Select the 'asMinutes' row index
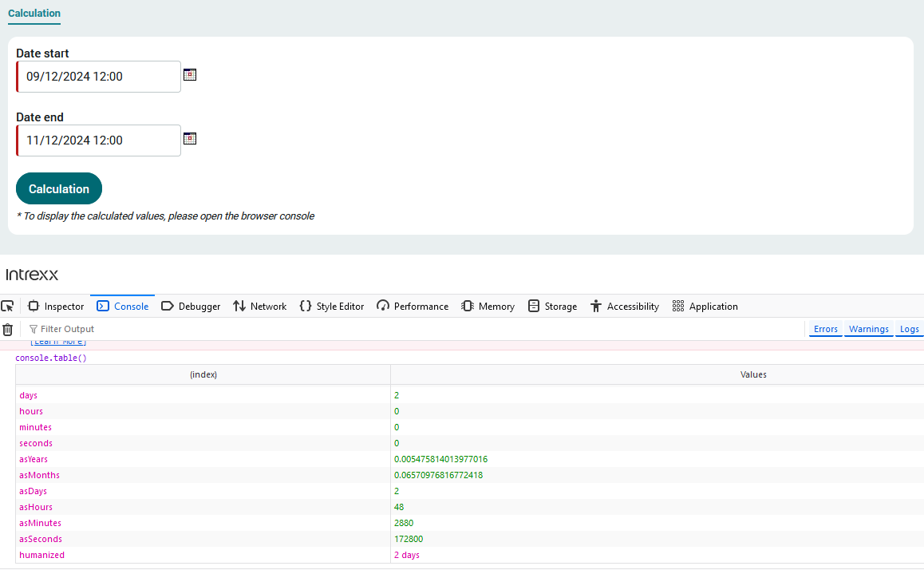This screenshot has width=924, height=570. pyautogui.click(x=40, y=522)
